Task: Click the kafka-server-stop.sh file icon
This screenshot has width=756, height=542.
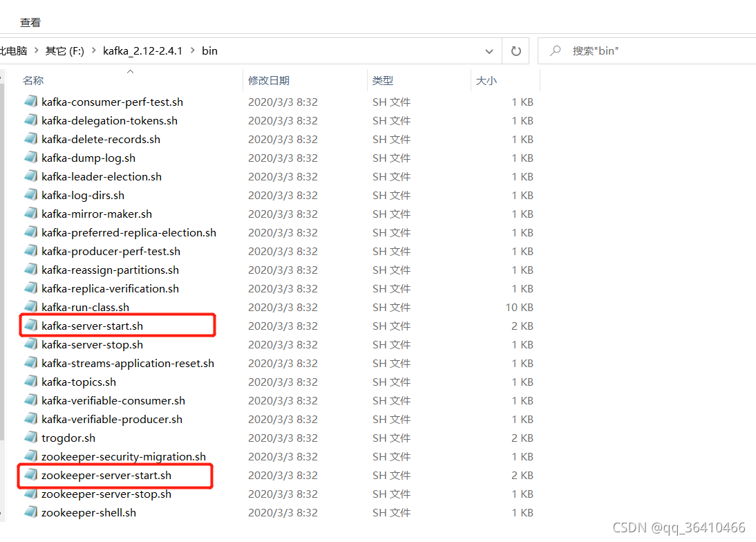Action: pyautogui.click(x=31, y=344)
